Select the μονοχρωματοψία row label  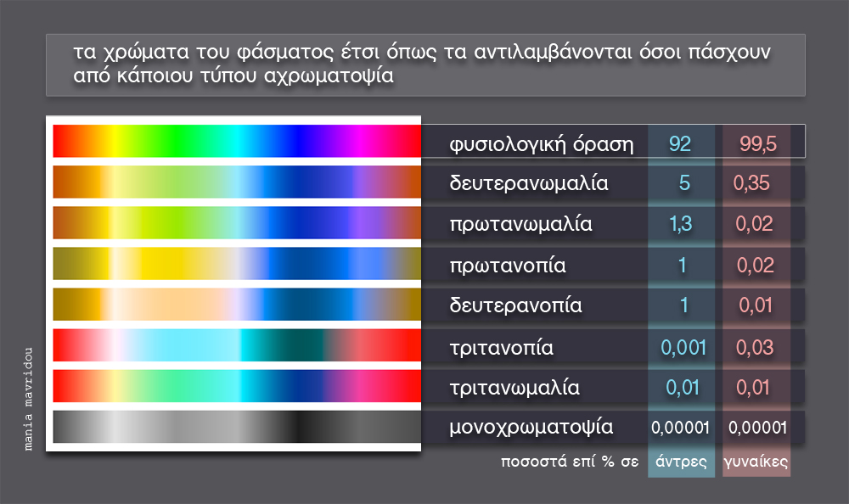(x=531, y=427)
